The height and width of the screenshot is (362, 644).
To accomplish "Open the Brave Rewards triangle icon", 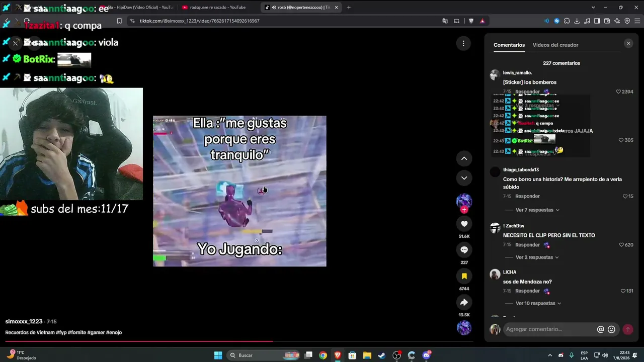I will click(482, 21).
